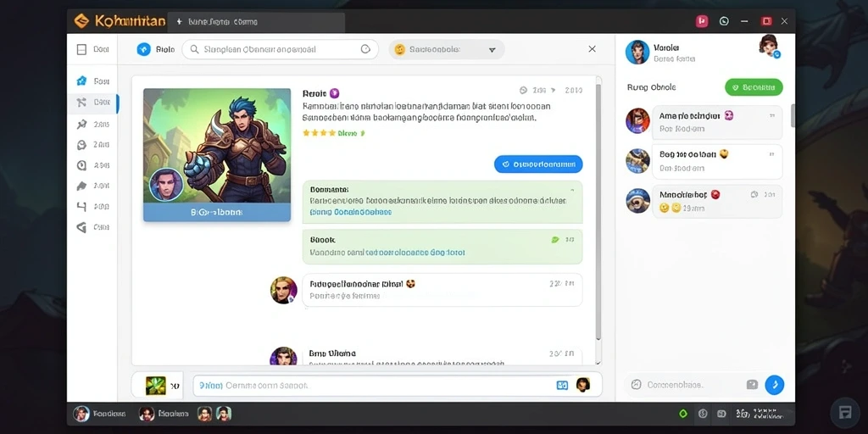Image resolution: width=868 pixels, height=434 pixels.
Task: Click the main message input field
Action: 397,385
